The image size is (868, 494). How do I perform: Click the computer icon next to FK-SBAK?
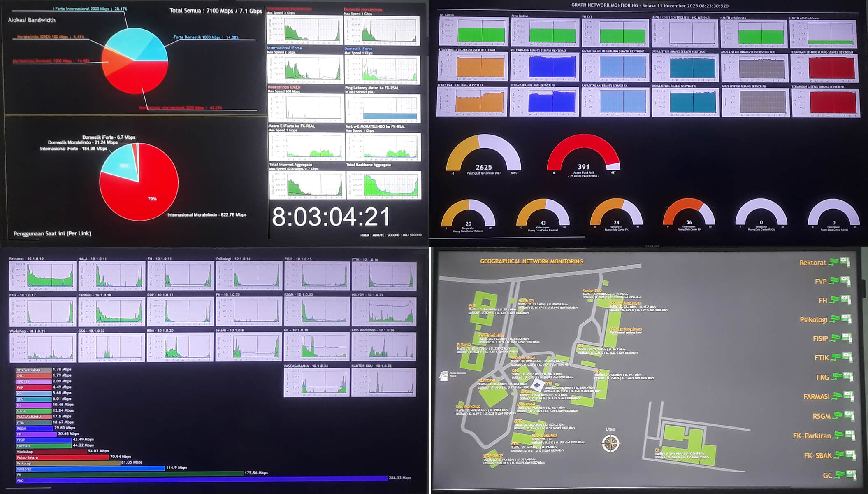click(850, 455)
